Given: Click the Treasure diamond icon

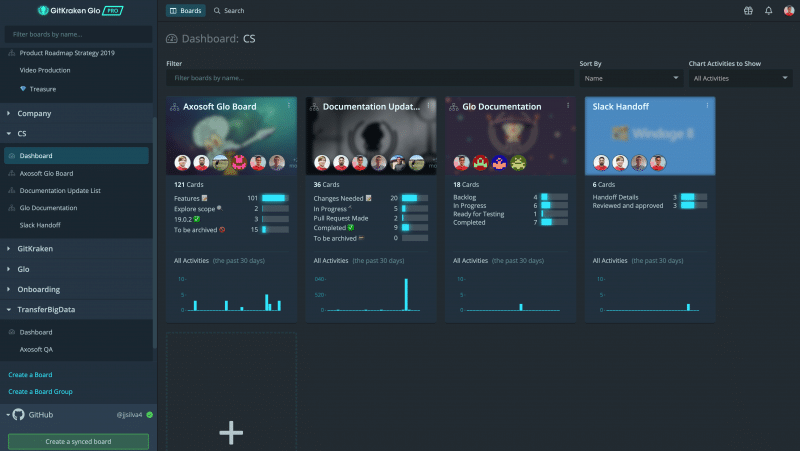Looking at the screenshot, I should (x=23, y=89).
